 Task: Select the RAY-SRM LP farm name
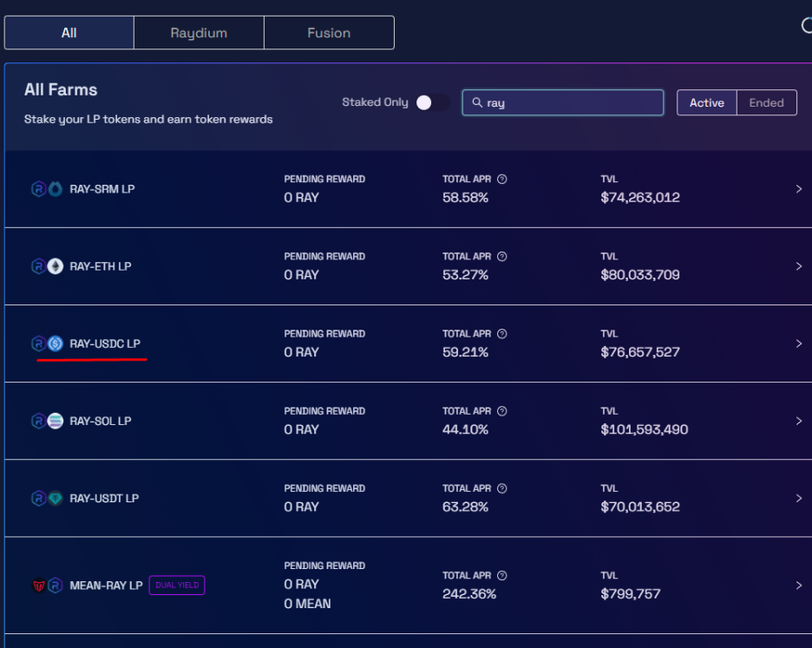102,189
